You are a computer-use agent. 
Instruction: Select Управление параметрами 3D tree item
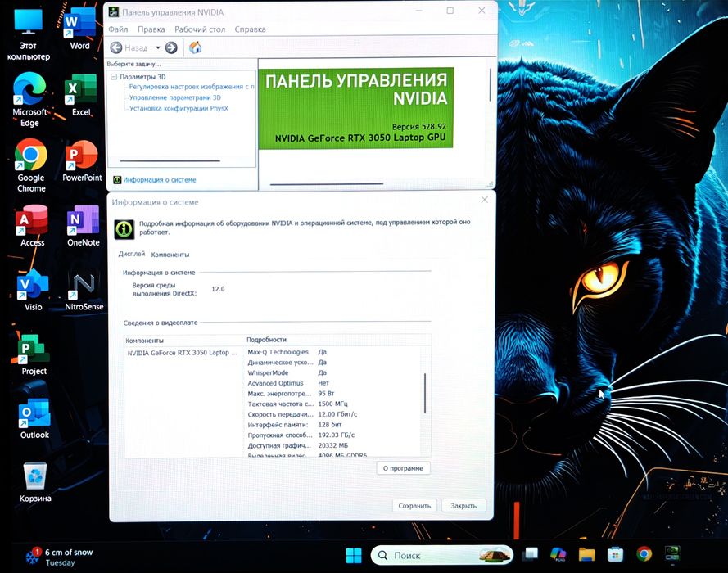point(175,97)
